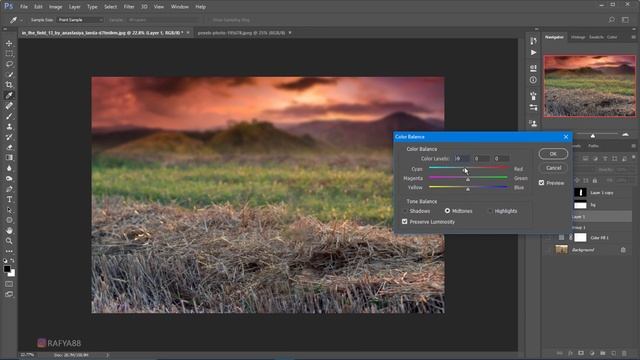
Task: Select the History Brush tool
Action: click(x=9, y=137)
